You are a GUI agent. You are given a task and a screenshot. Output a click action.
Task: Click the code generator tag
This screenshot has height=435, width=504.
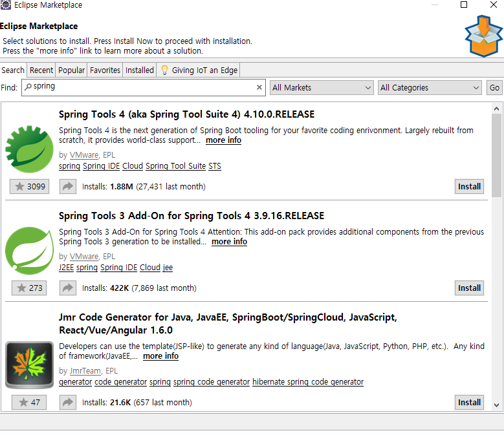coord(120,382)
